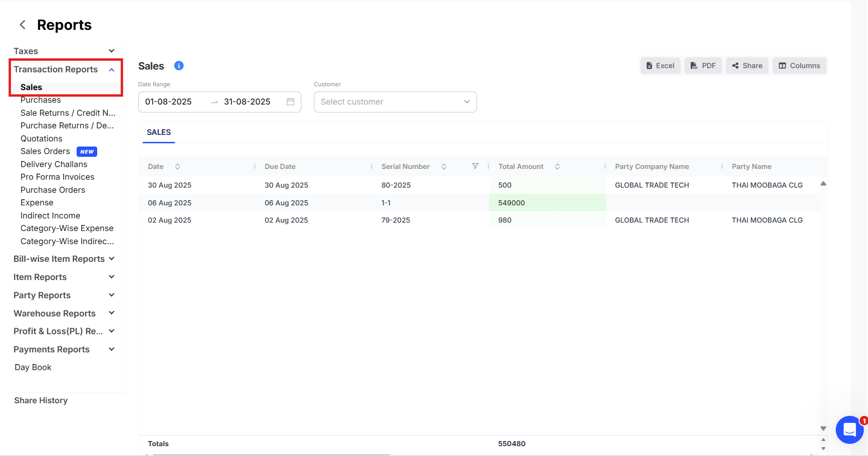Click the back arrow beside Reports
868x456 pixels.
pyautogui.click(x=22, y=25)
